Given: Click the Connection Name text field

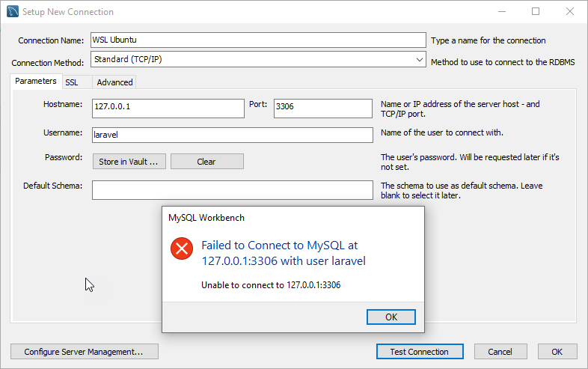Looking at the screenshot, I should (x=258, y=40).
